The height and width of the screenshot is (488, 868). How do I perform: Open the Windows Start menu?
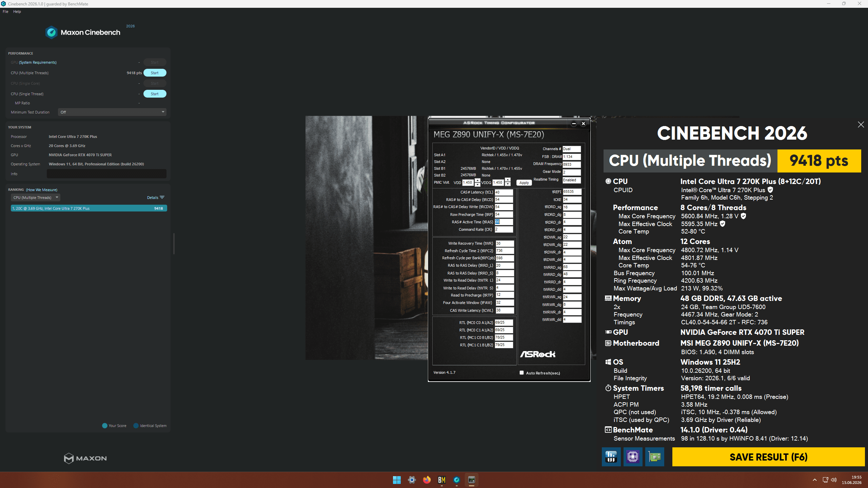(x=397, y=480)
